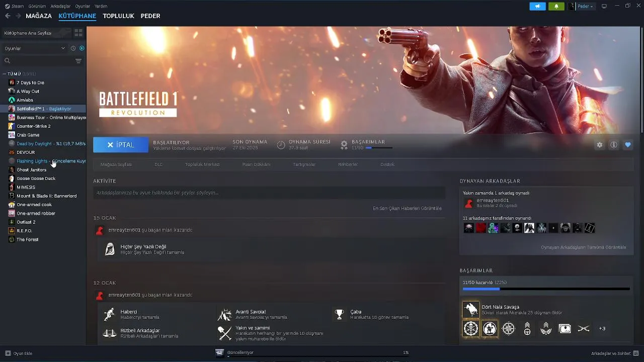Click the Yakın ve samimi achievement icon
Image resolution: width=644 pixels, height=362 pixels.
[x=224, y=333]
